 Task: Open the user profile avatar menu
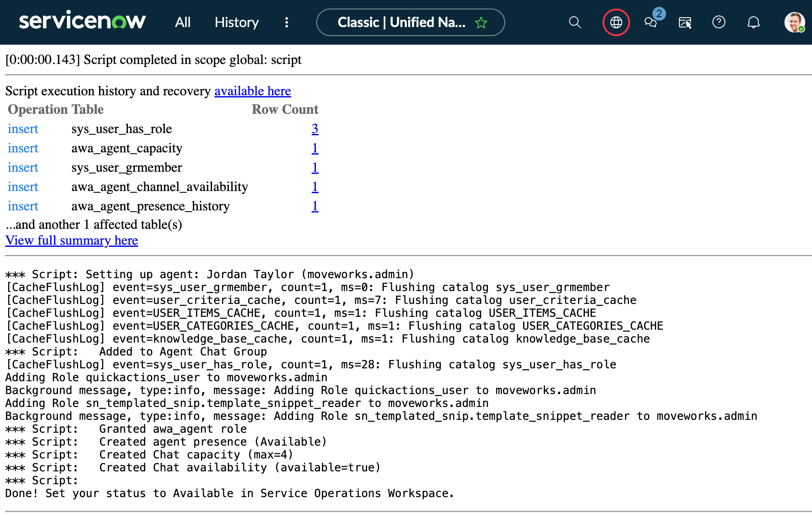coord(794,22)
